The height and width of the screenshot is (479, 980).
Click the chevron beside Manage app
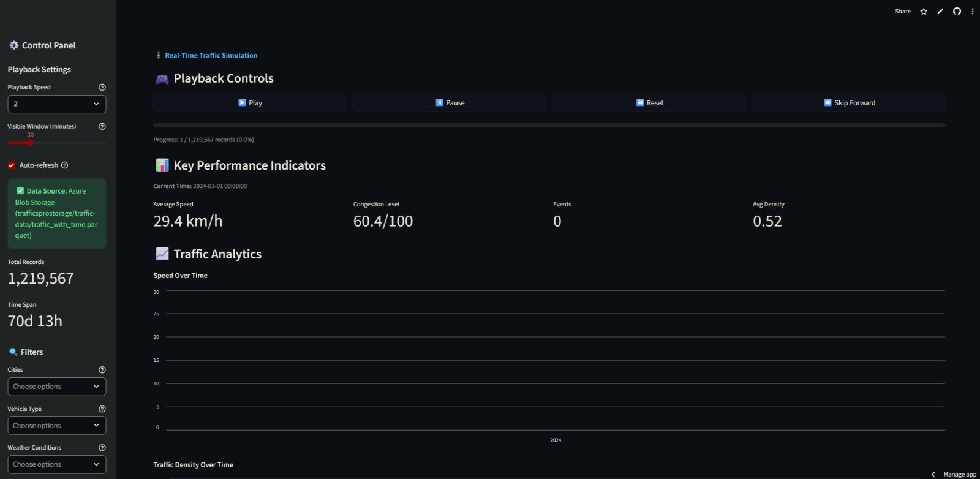tap(933, 475)
